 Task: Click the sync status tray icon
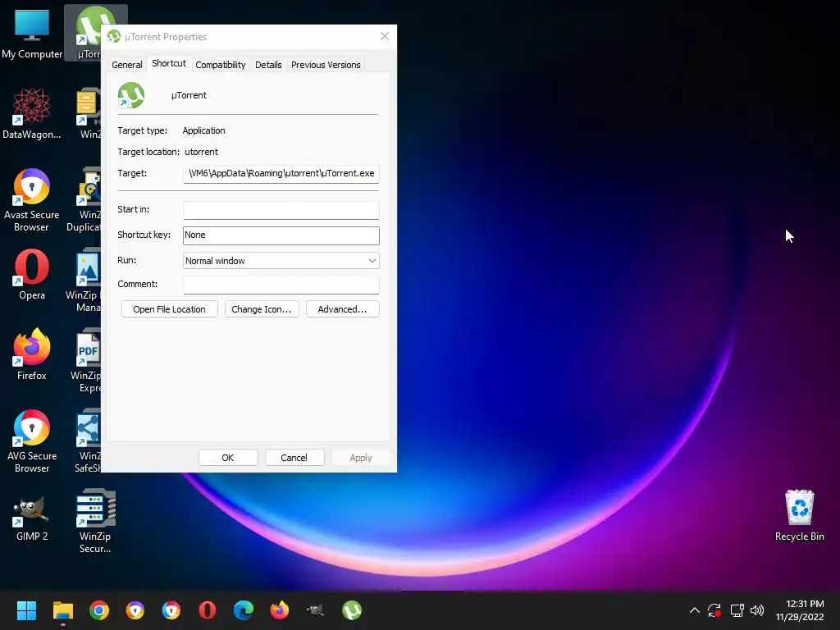tap(714, 610)
